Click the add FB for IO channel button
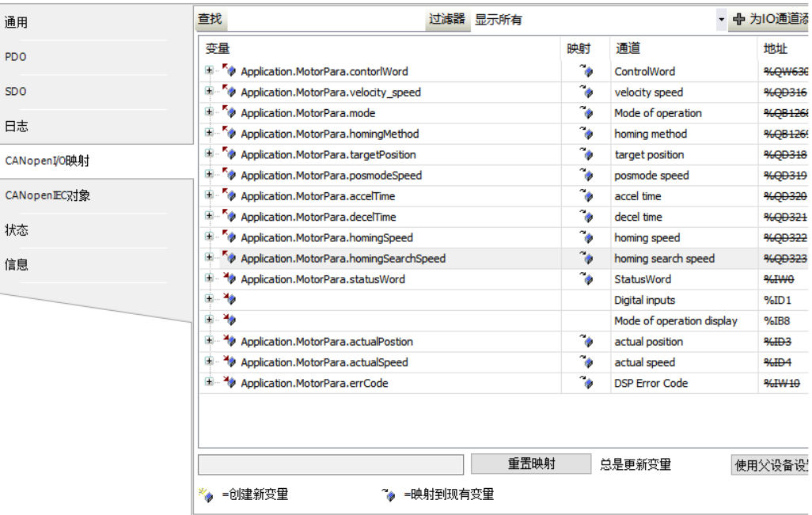This screenshot has height=515, width=812. pos(769,20)
